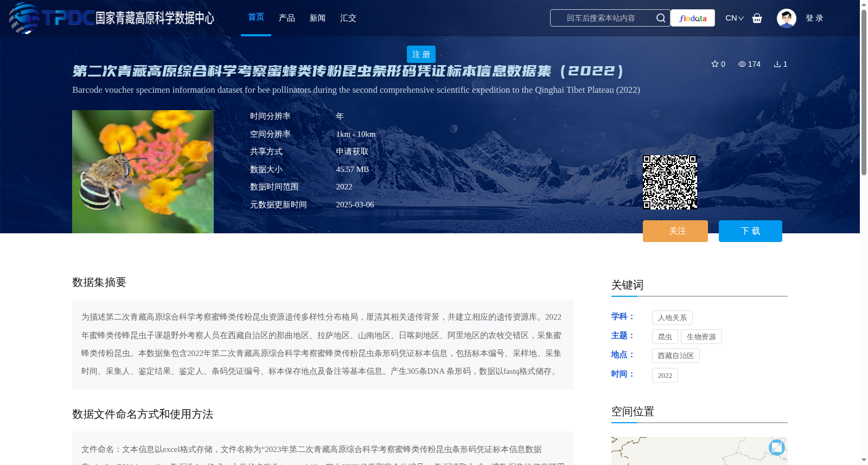Click the 数据文件命名方式和使用方法 heading
The width and height of the screenshot is (868, 465).
(143, 414)
